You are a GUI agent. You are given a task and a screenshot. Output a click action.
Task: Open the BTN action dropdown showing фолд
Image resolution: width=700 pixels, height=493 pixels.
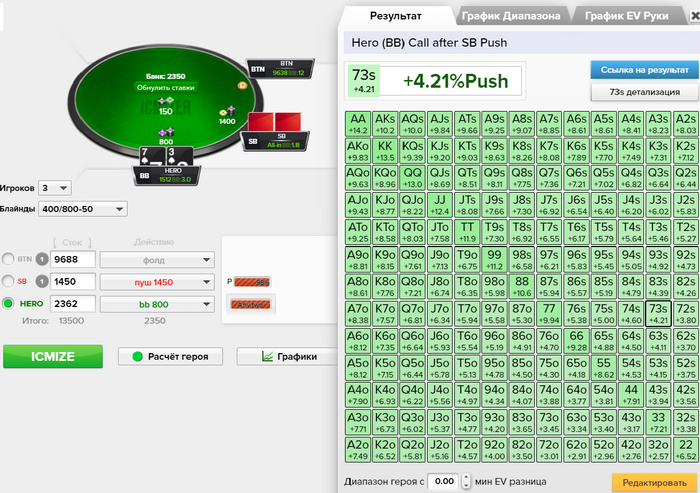click(x=157, y=260)
